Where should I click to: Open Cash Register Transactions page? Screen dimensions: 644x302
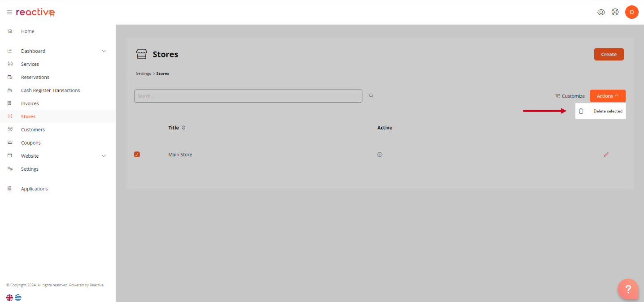tap(50, 90)
